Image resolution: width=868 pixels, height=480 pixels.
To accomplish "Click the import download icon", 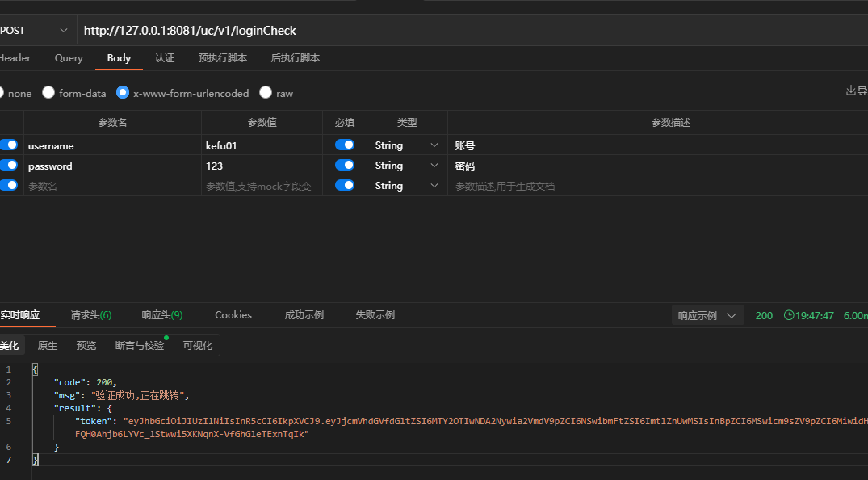I will 850,91.
